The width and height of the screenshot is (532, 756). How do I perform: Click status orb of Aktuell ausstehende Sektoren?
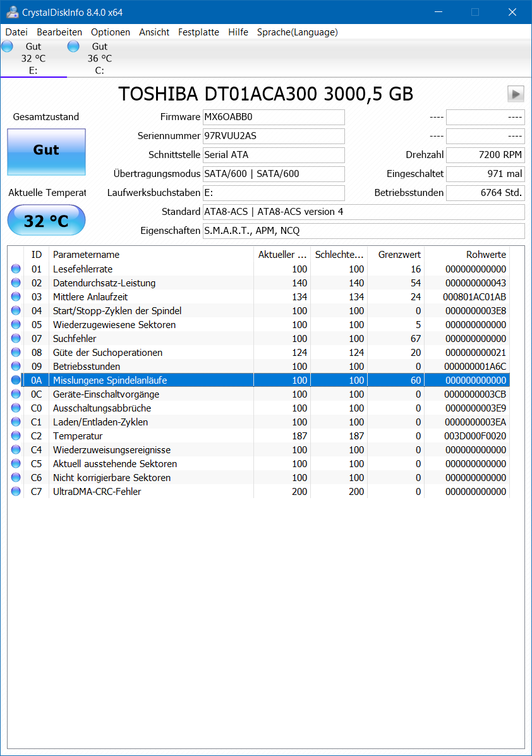tap(16, 463)
